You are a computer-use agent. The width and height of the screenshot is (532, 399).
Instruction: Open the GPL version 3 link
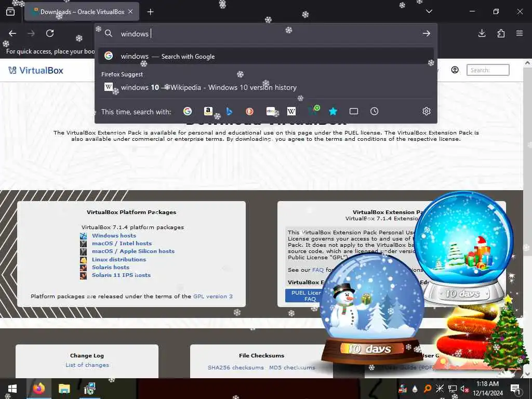click(213, 296)
